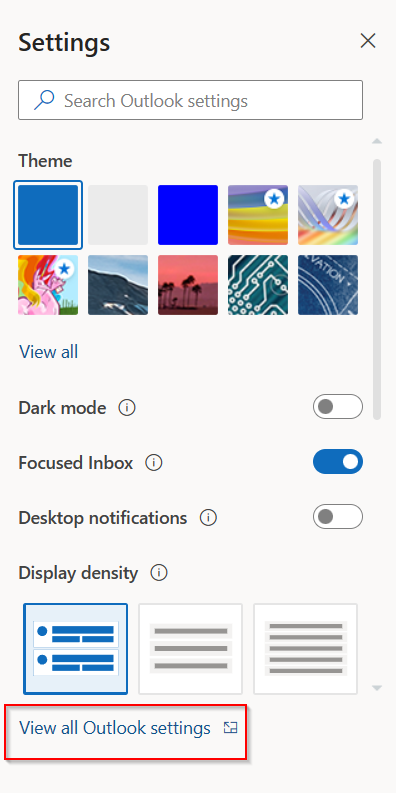Select the pink sunset palm trees theme
Viewport: 396px width, 793px height.
pyautogui.click(x=188, y=285)
